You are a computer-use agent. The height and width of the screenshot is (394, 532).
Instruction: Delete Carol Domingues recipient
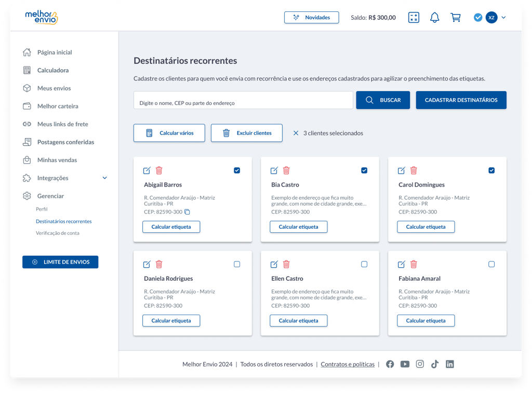[414, 170]
